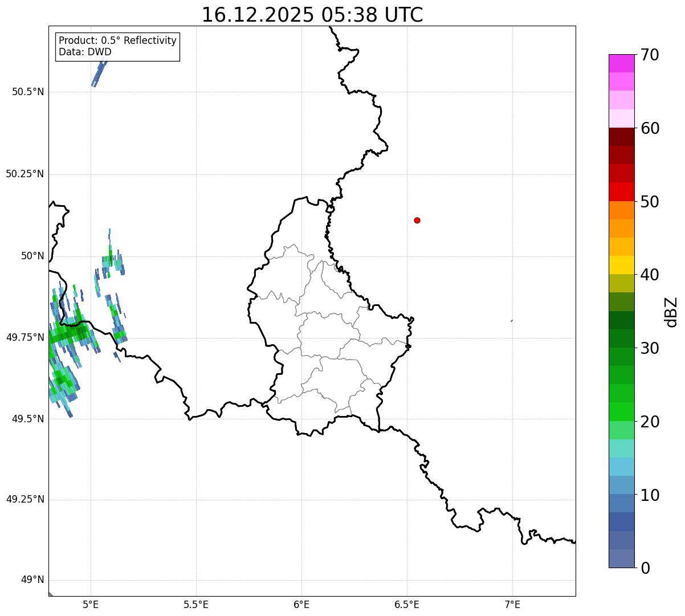Pick the orange colorbar swatch below 50

coord(621,210)
